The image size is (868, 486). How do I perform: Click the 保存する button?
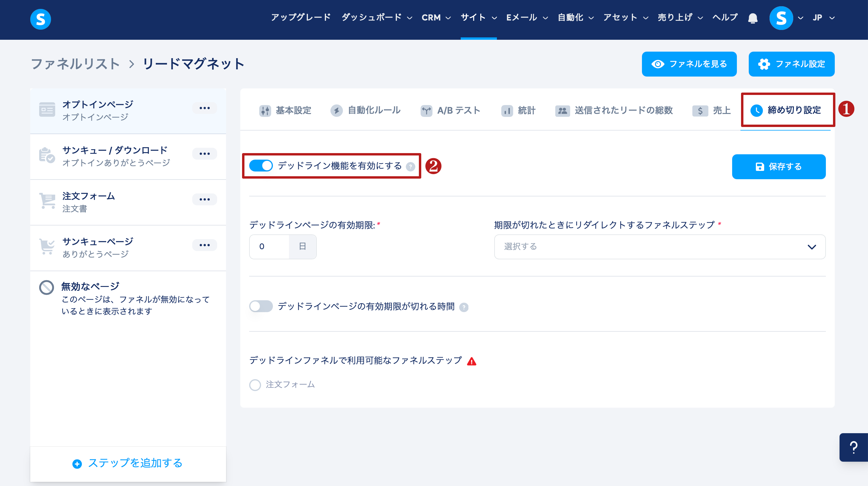[x=778, y=166]
